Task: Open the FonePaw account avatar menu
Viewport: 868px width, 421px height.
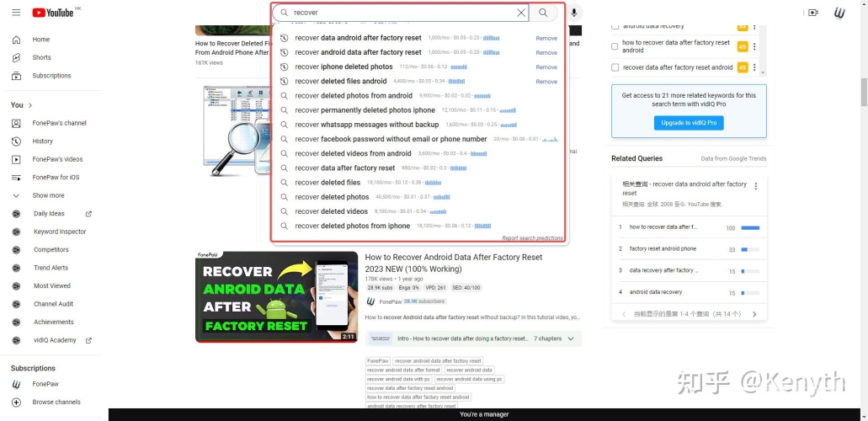Action: coord(839,13)
